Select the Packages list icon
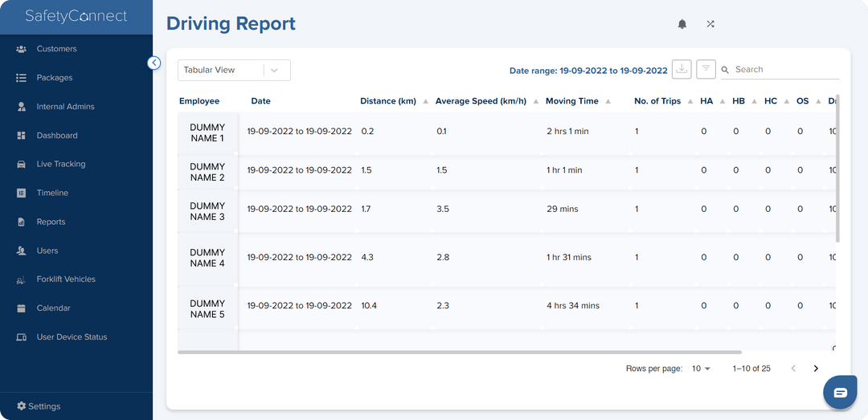This screenshot has height=420, width=868. pyautogui.click(x=21, y=77)
